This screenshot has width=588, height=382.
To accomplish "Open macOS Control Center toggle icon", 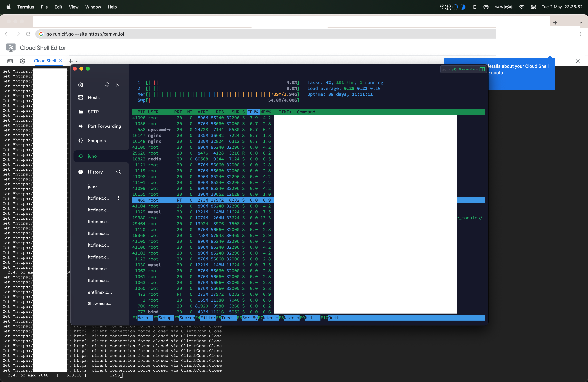I will [x=533, y=7].
